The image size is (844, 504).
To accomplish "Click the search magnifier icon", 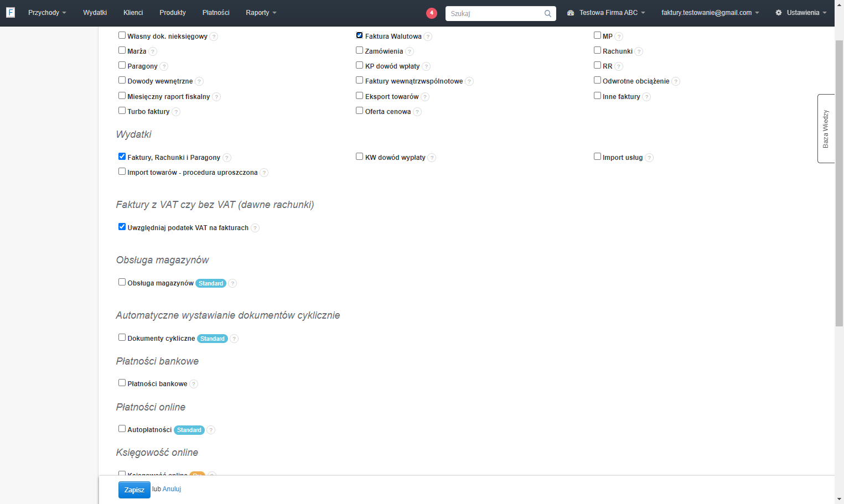I will (x=547, y=14).
